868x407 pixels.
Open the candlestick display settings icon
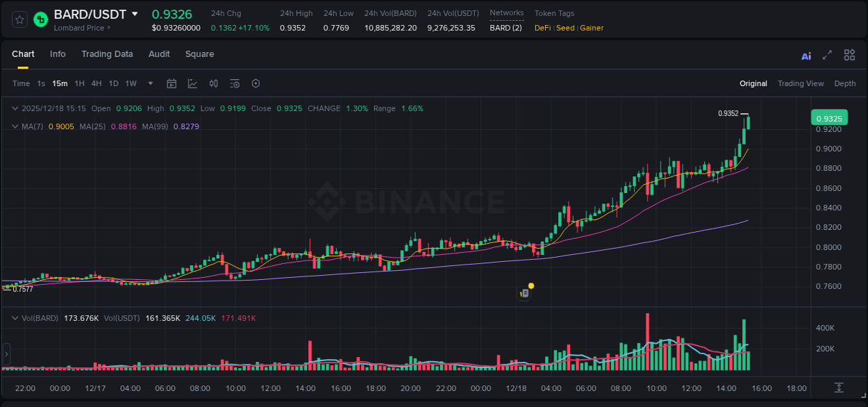pos(213,83)
